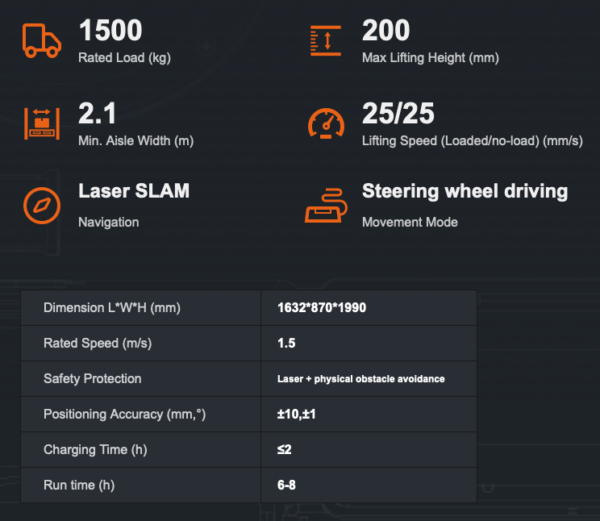The width and height of the screenshot is (600, 521).
Task: Select the 200 lifting height value
Action: click(386, 30)
